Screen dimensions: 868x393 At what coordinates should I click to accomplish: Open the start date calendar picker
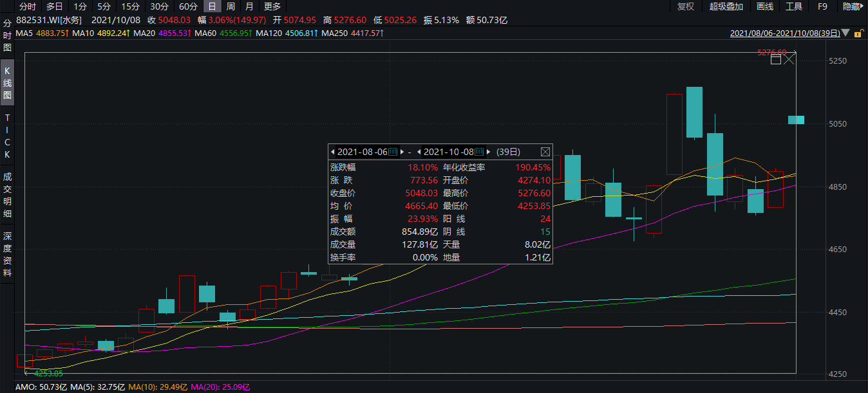393,152
